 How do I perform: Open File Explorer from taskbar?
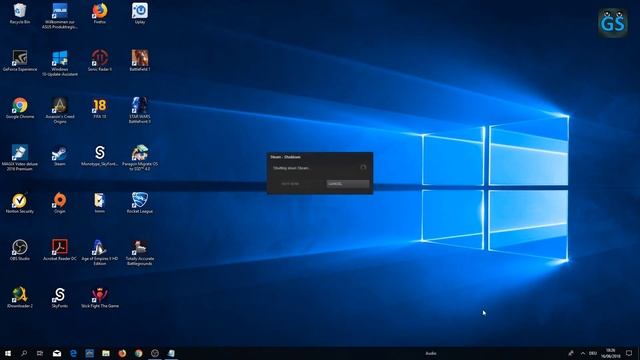coord(106,353)
